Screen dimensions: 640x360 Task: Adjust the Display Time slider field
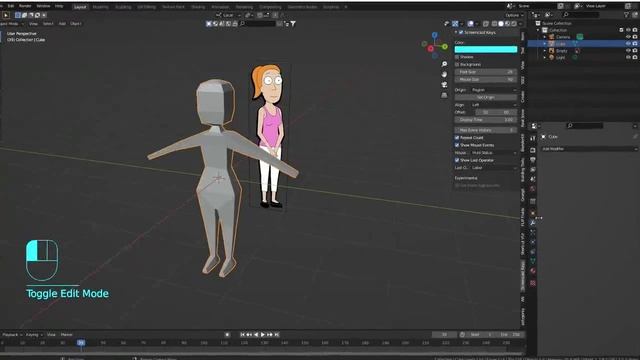click(486, 120)
